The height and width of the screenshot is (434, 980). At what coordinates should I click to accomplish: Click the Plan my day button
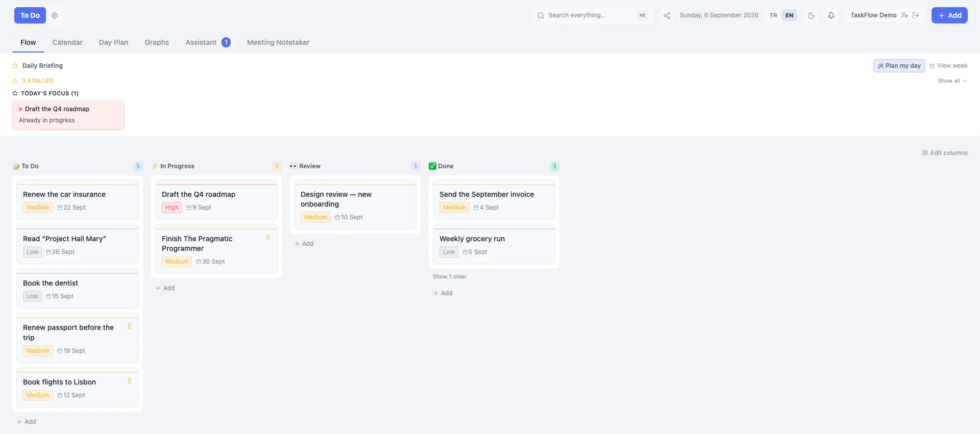pyautogui.click(x=899, y=66)
